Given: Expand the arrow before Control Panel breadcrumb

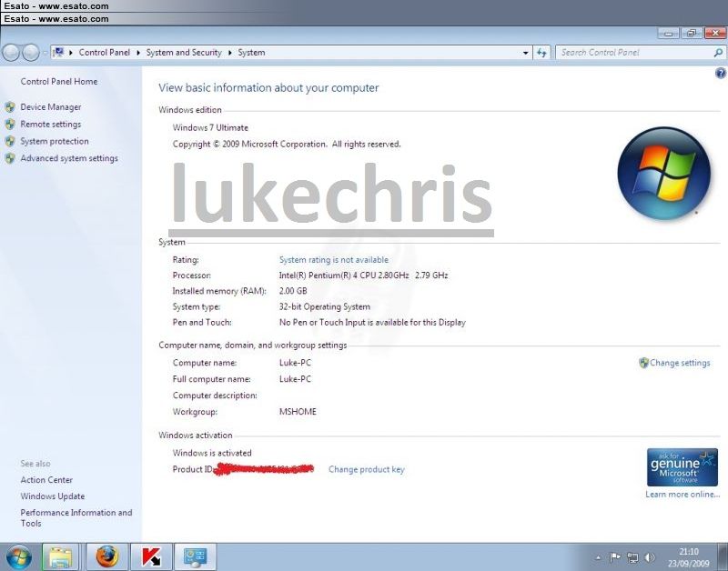Looking at the screenshot, I should click(71, 53).
